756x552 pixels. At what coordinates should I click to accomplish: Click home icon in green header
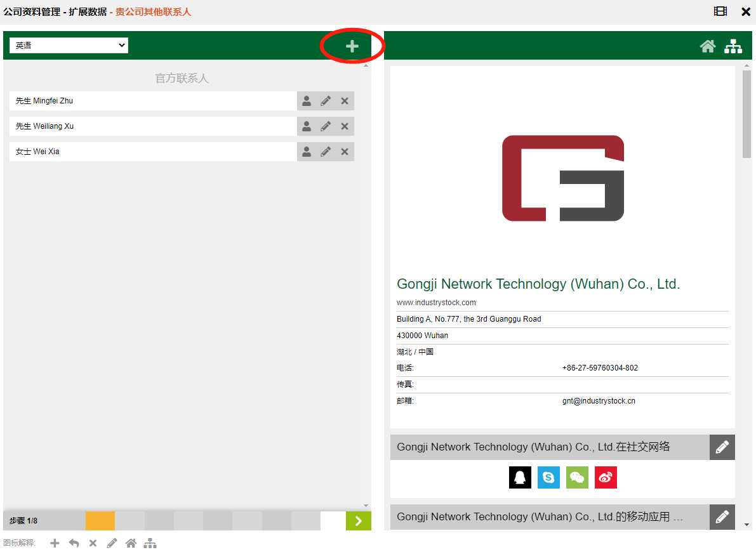coord(708,46)
